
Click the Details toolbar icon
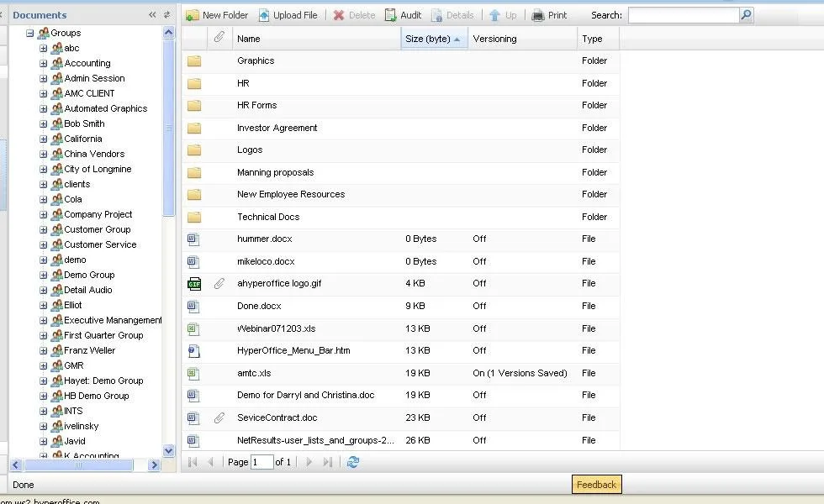(436, 15)
